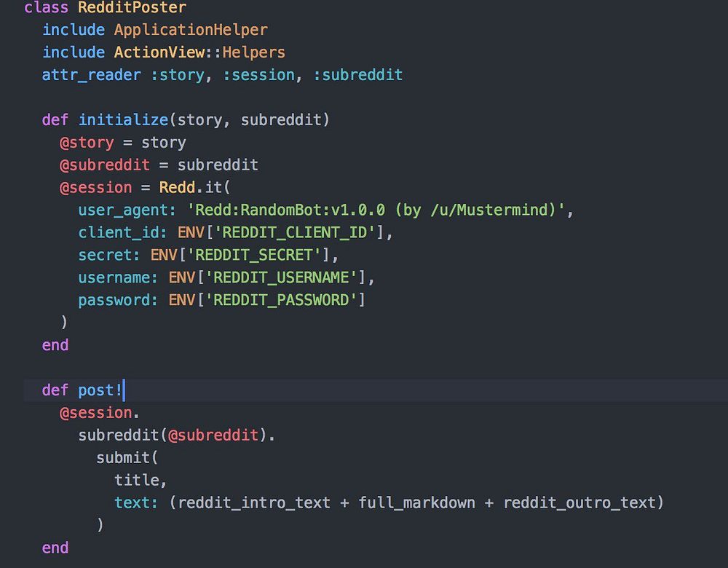Click the end keyword closing post!

(55, 548)
